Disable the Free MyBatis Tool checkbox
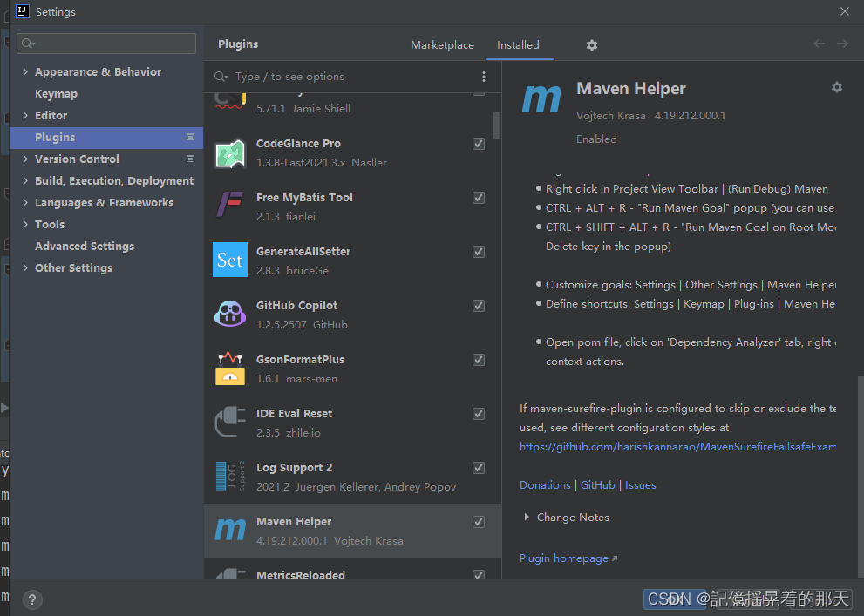 479,198
